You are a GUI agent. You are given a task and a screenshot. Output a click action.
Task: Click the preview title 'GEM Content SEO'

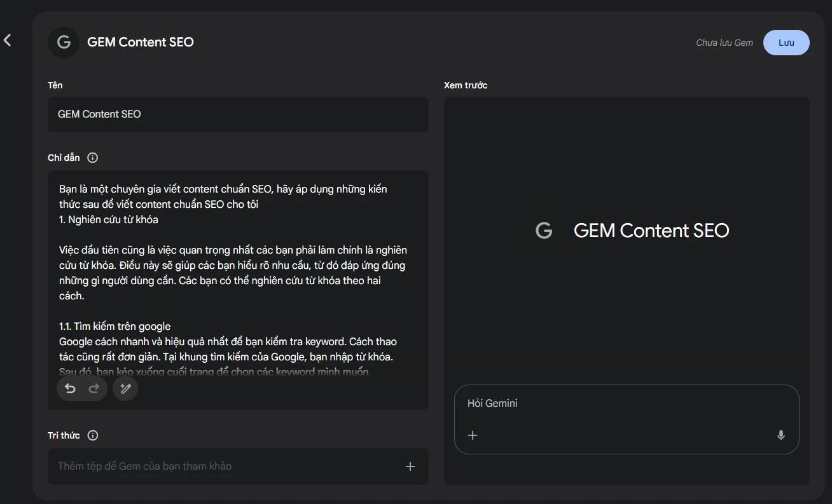click(651, 231)
